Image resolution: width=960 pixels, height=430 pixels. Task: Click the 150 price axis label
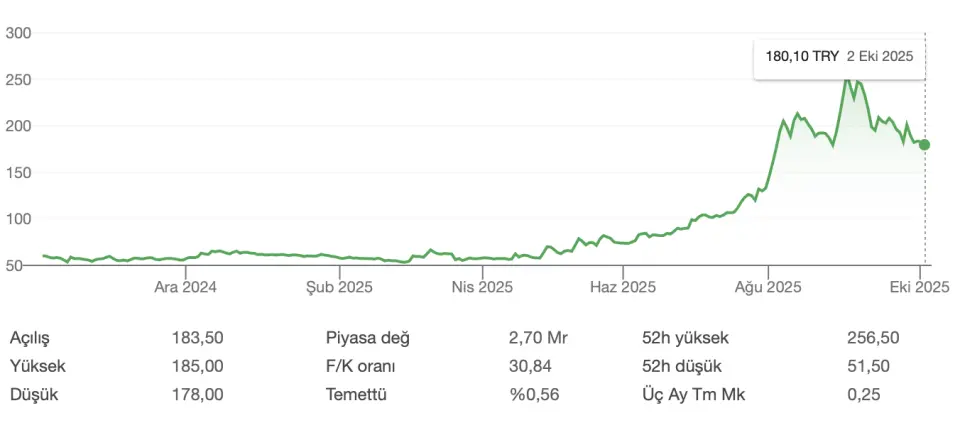(x=20, y=173)
